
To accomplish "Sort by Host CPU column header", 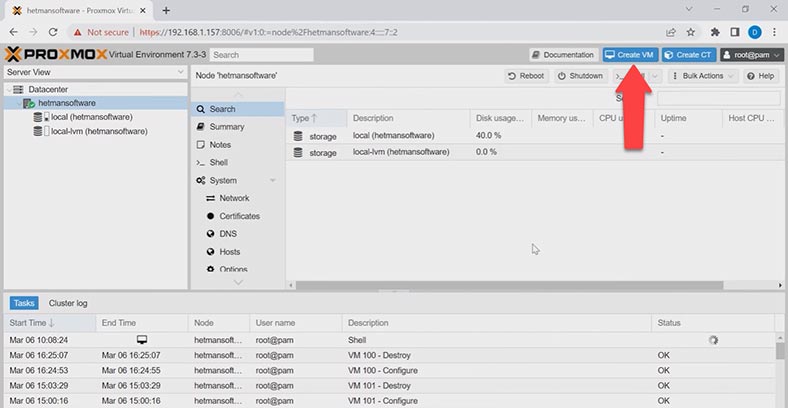I will coord(753,119).
